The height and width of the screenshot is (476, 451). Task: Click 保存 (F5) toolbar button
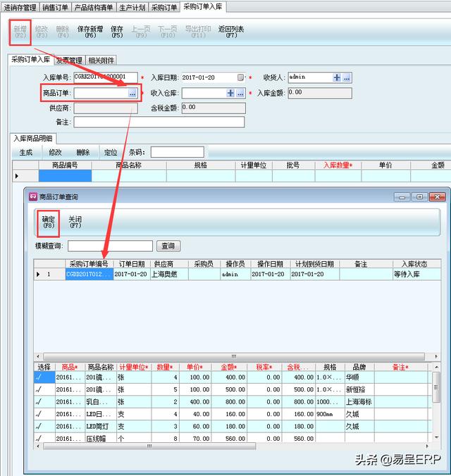(x=116, y=32)
